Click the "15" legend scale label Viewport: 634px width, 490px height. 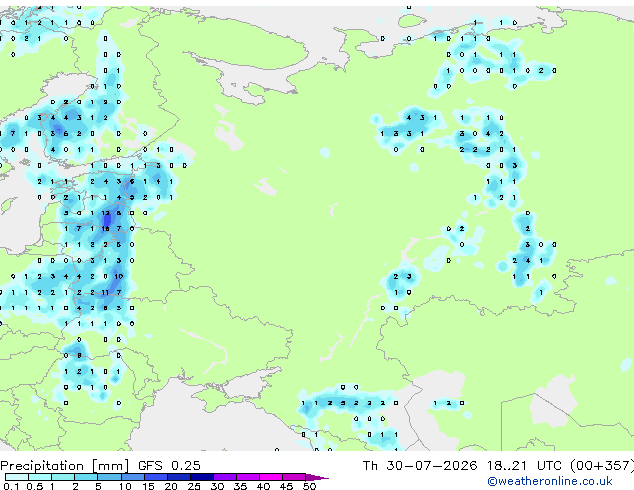148,486
